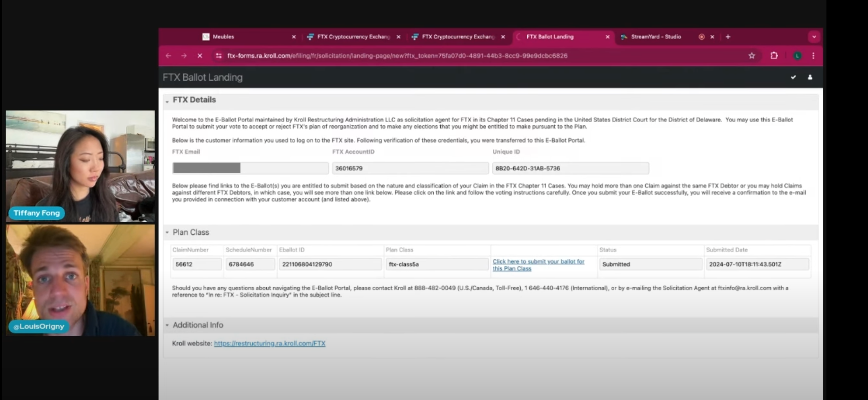The height and width of the screenshot is (400, 868).
Task: Select the Tiffany Fong video feed
Action: coord(80,166)
